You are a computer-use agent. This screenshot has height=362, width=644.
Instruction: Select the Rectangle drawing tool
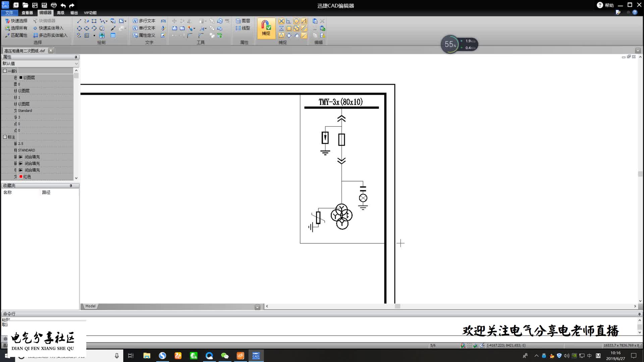coord(94,21)
